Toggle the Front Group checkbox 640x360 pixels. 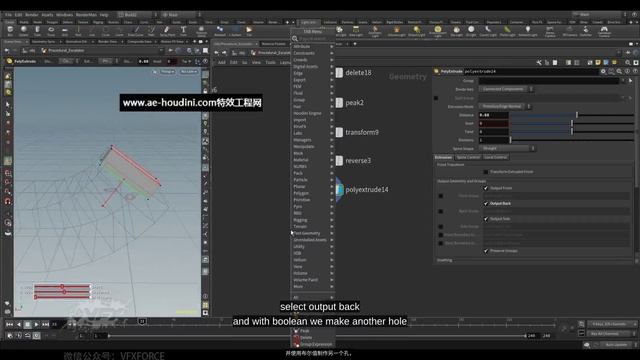click(x=440, y=196)
